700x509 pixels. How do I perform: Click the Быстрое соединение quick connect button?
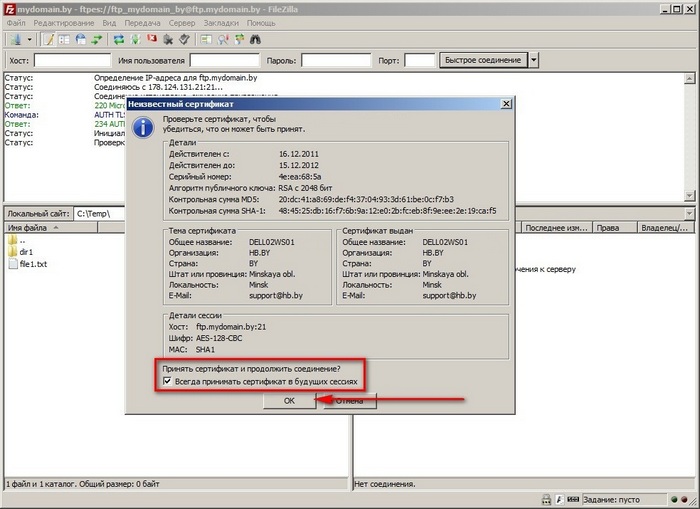click(x=483, y=60)
